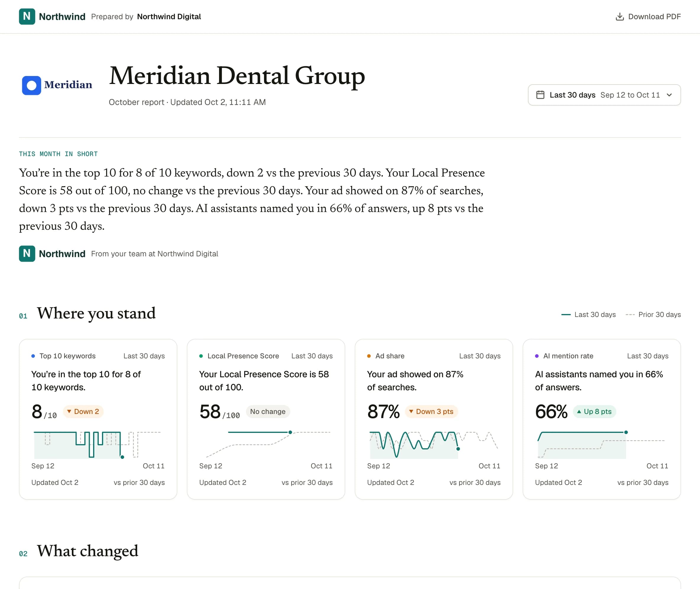700x589 pixels.
Task: Click the Ad share sparkline chart
Action: [434, 445]
